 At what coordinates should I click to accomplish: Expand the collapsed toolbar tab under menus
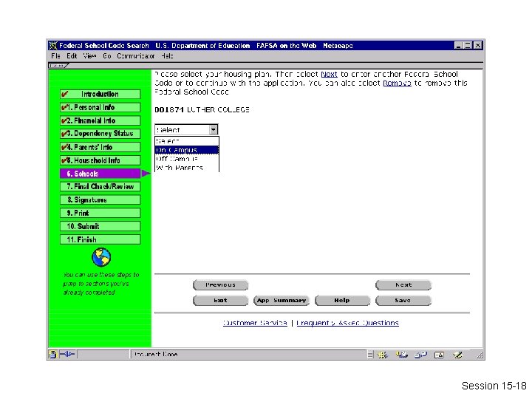(x=58, y=66)
